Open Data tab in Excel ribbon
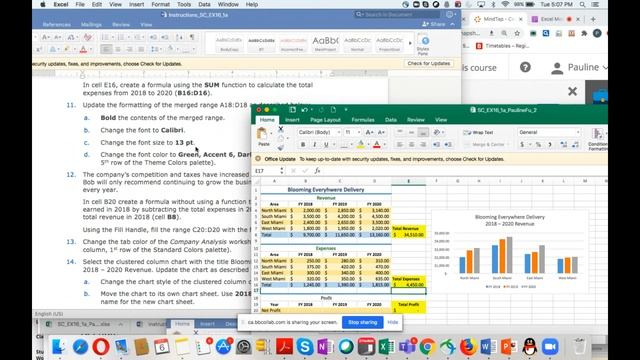 point(391,120)
